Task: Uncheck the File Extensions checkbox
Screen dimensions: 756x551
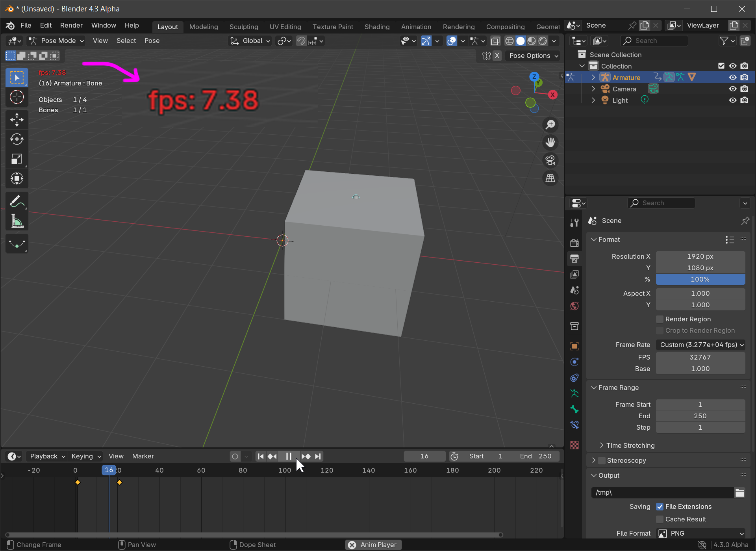Action: pyautogui.click(x=660, y=506)
